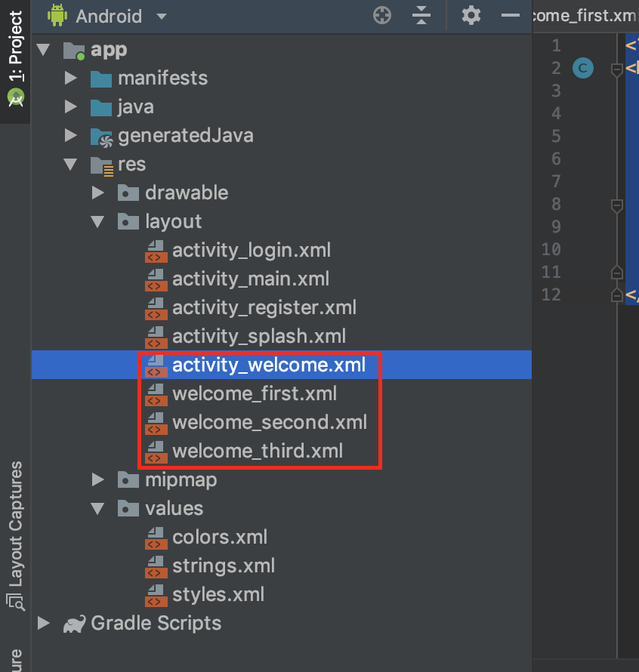This screenshot has height=672, width=639.
Task: Hide the project panel with minimize icon
Action: click(511, 15)
